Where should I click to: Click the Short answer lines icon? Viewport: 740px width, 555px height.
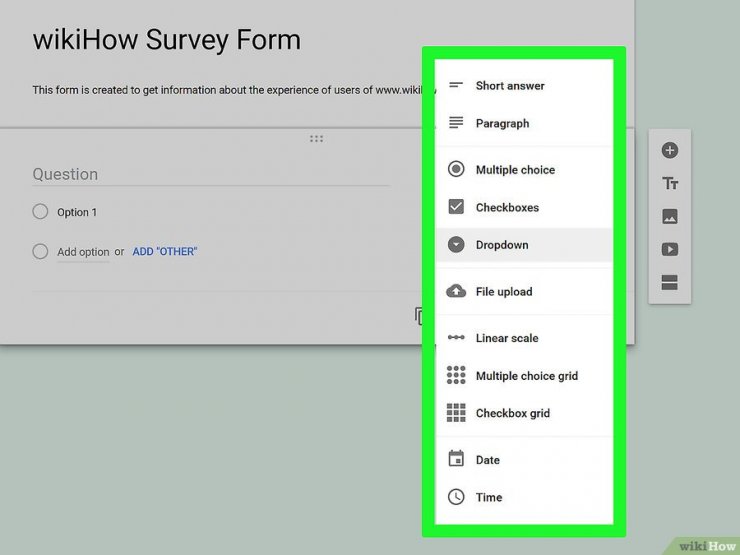pos(456,85)
